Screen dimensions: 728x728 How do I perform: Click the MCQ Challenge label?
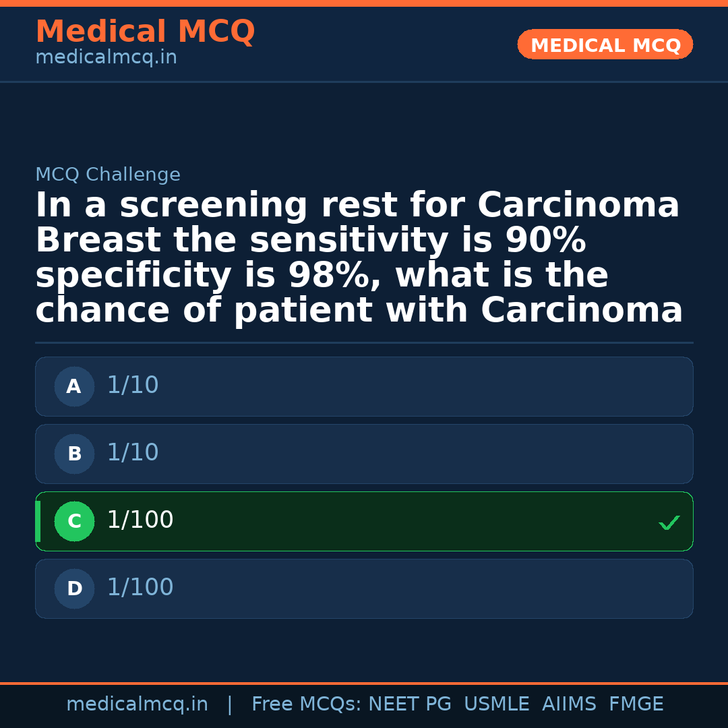(108, 175)
